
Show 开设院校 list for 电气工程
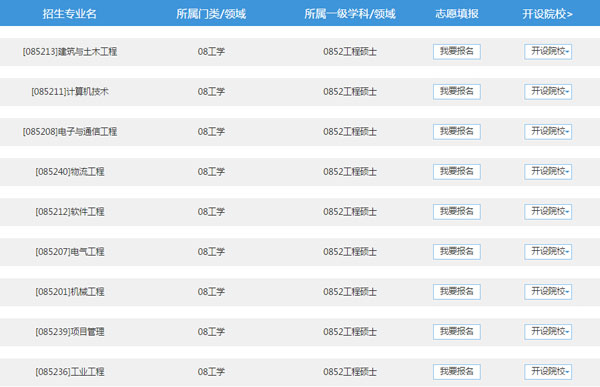pos(548,252)
